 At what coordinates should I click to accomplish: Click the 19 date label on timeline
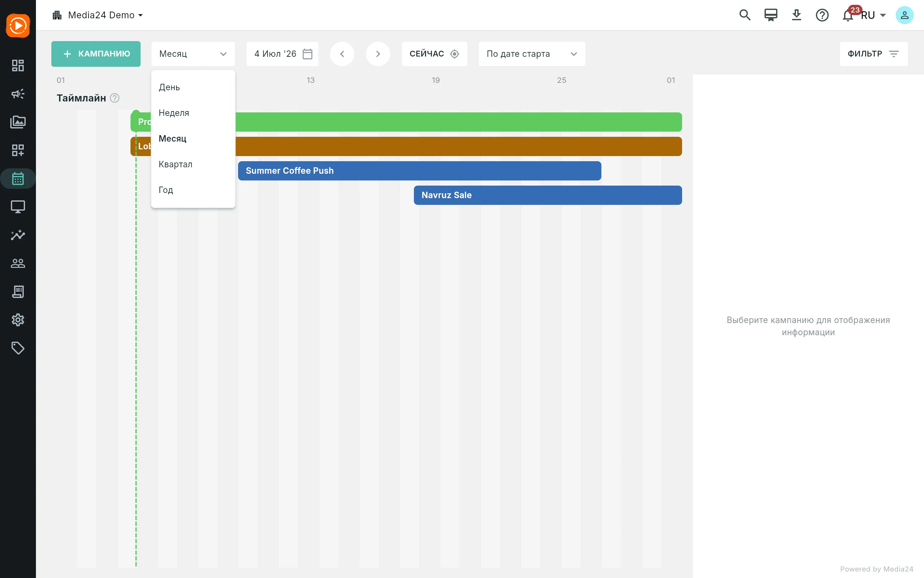coord(436,80)
